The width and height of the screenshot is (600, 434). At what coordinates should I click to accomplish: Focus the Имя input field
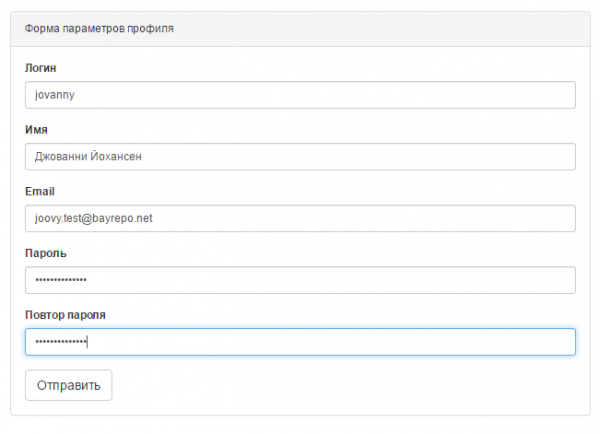pos(300,157)
